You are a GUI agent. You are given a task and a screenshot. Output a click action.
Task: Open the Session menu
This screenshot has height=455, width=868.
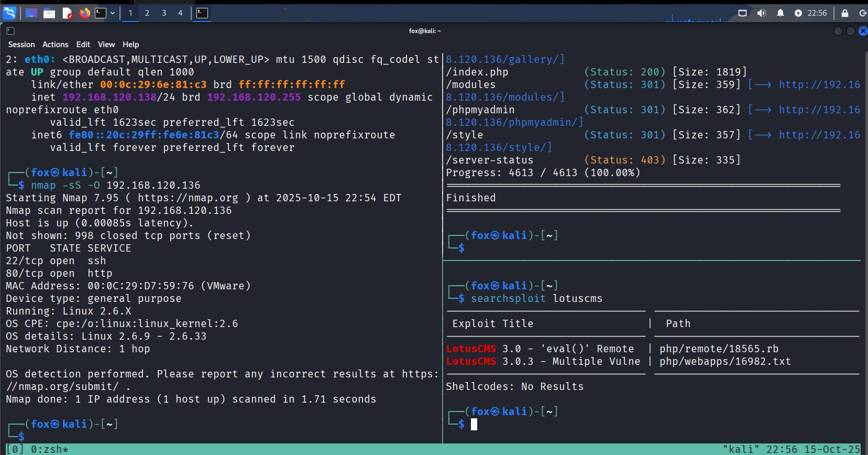[21, 45]
